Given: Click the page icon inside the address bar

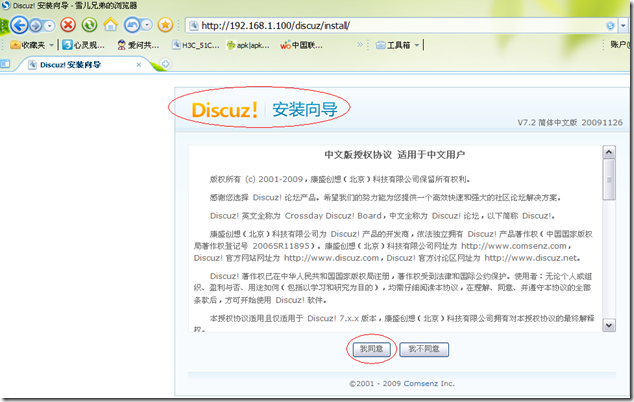Looking at the screenshot, I should (x=194, y=26).
